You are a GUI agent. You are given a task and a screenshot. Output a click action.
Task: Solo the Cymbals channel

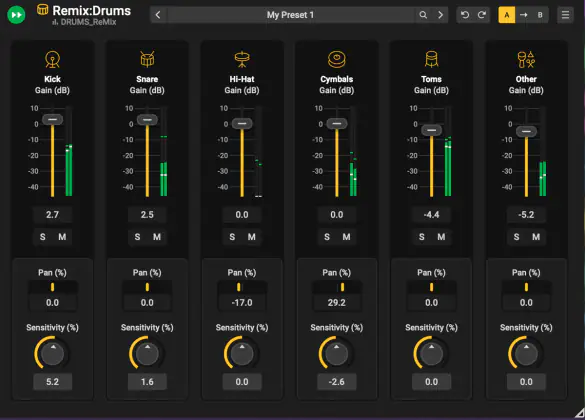[x=327, y=237]
